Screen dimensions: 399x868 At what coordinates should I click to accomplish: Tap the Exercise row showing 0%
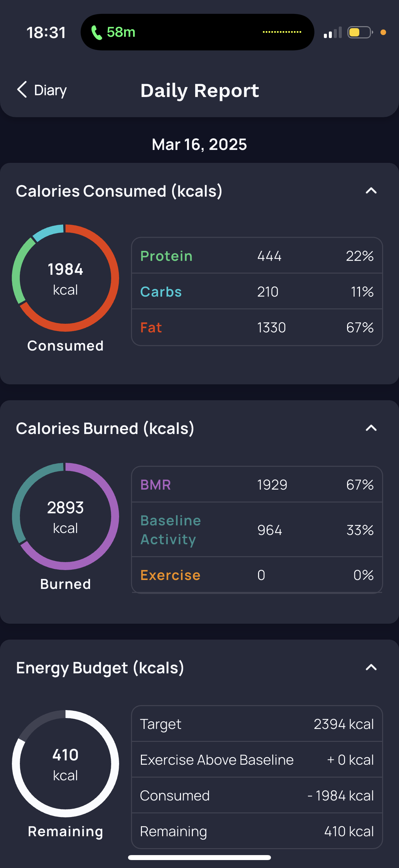coord(257,575)
